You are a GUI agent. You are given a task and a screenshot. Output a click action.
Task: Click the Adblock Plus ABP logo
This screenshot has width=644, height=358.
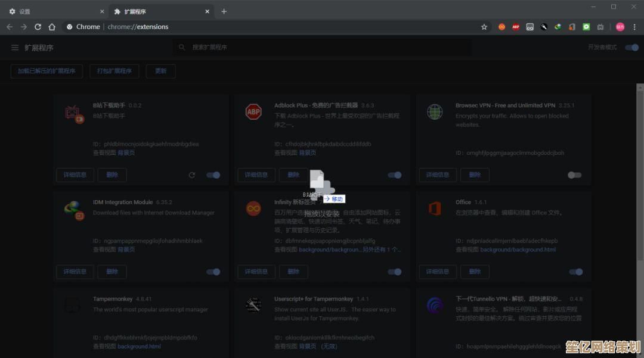click(253, 111)
